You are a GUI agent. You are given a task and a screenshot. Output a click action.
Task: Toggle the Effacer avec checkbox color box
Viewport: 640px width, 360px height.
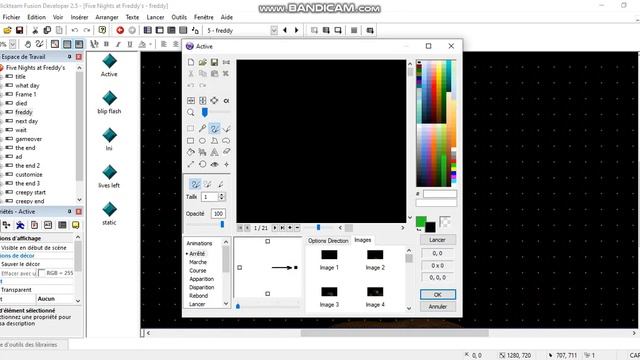pos(41,273)
